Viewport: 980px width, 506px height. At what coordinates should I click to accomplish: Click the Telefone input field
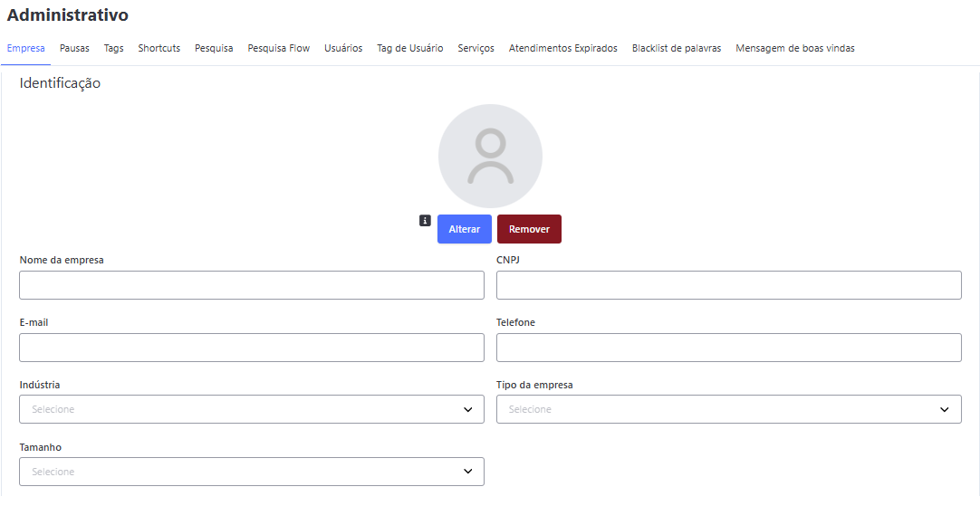pos(729,348)
